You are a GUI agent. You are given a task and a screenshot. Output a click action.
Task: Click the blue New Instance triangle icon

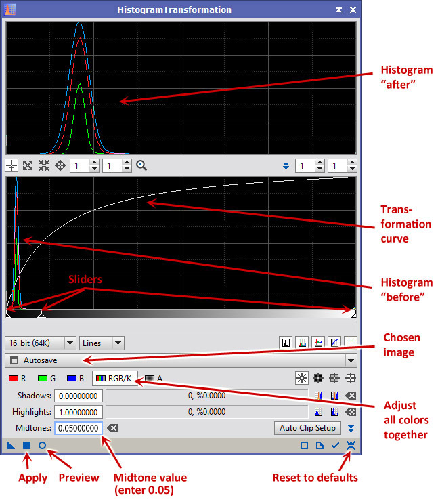coord(11,446)
